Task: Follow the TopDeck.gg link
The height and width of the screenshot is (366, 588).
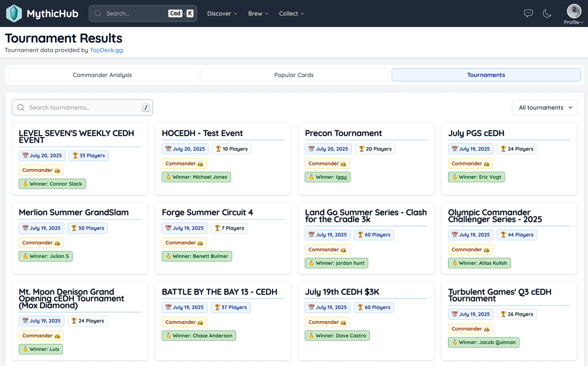Action: click(x=106, y=50)
